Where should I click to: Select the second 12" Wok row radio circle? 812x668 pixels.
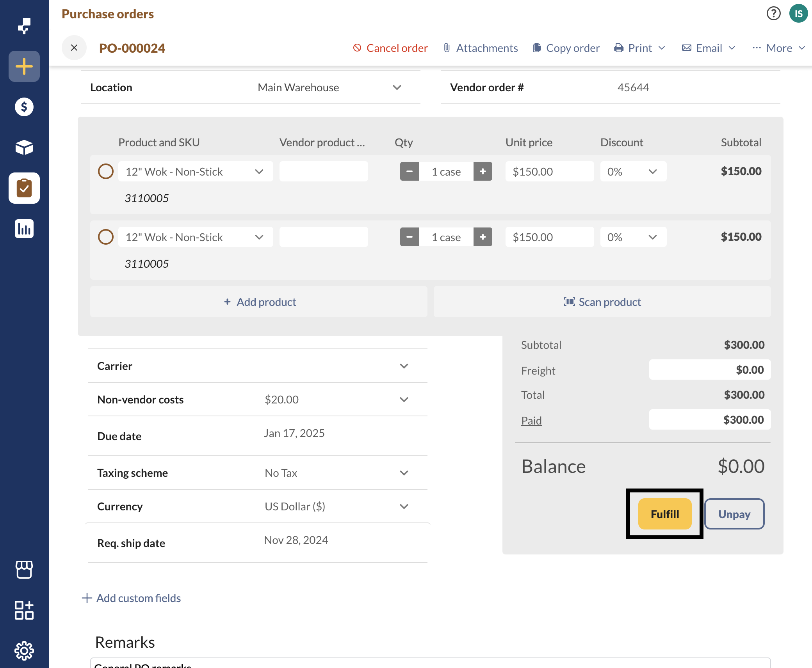[105, 237]
